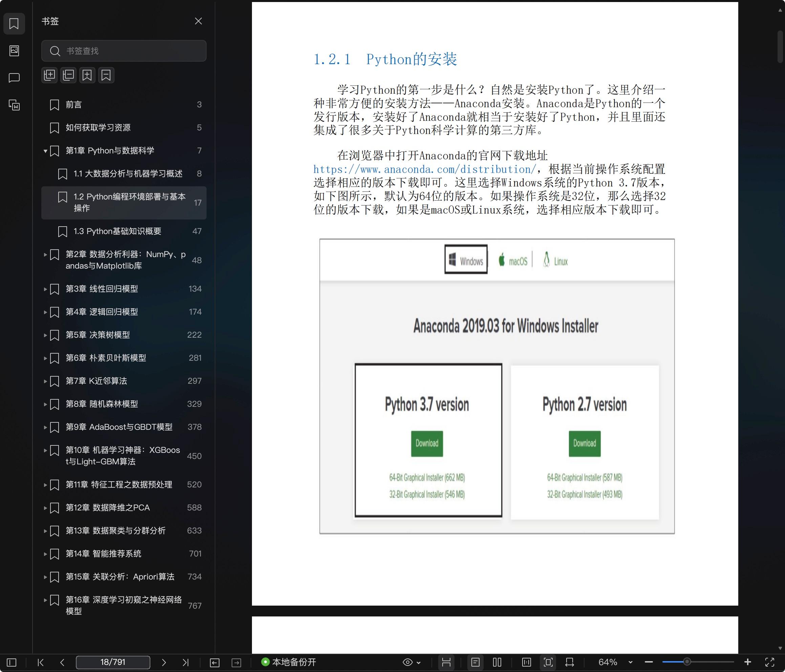Add a new bookmark
Image resolution: width=785 pixels, height=672 pixels.
87,75
